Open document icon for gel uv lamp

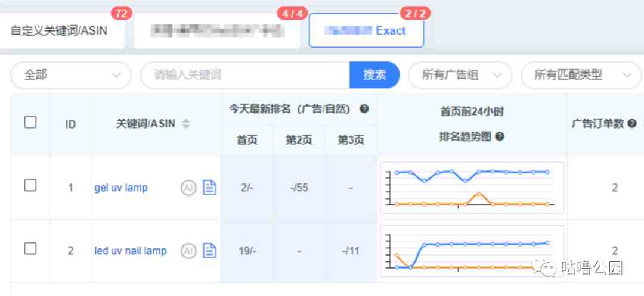[209, 188]
